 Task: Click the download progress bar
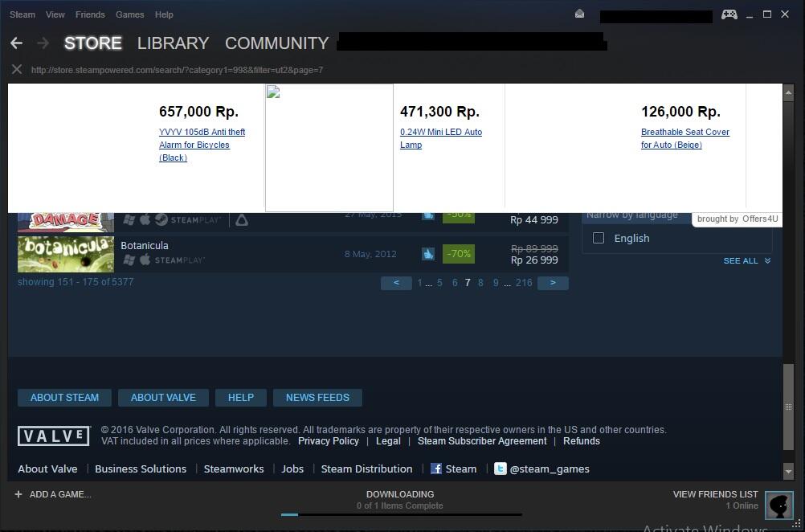pyautogui.click(x=402, y=514)
